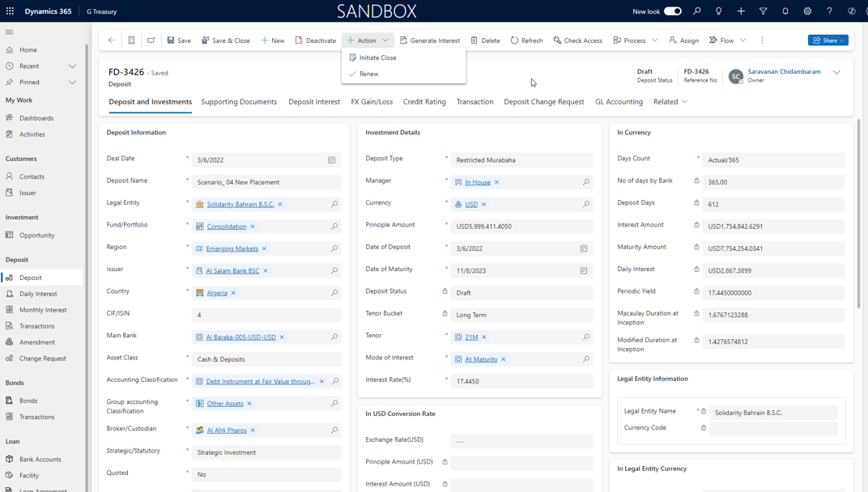
Task: Click the Issuer field search icon
Action: click(x=334, y=271)
